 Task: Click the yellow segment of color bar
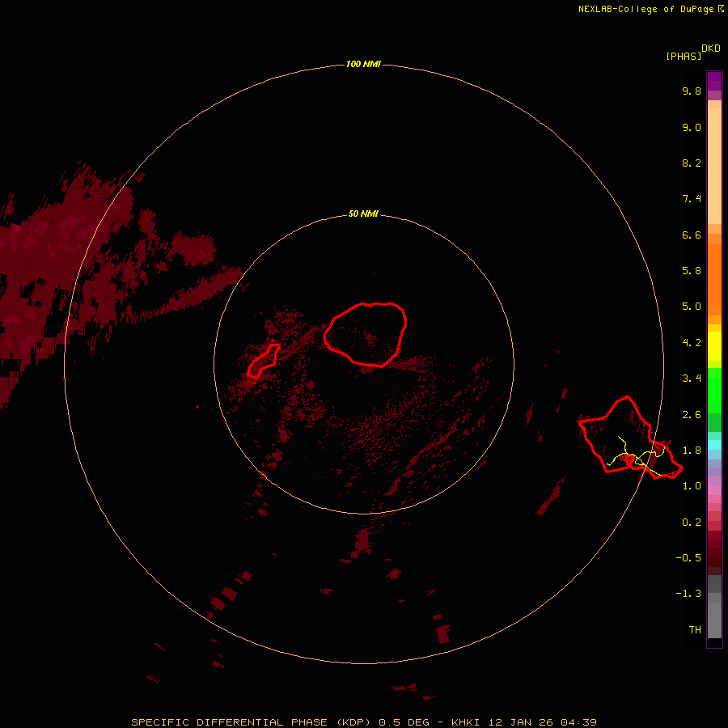(x=714, y=346)
